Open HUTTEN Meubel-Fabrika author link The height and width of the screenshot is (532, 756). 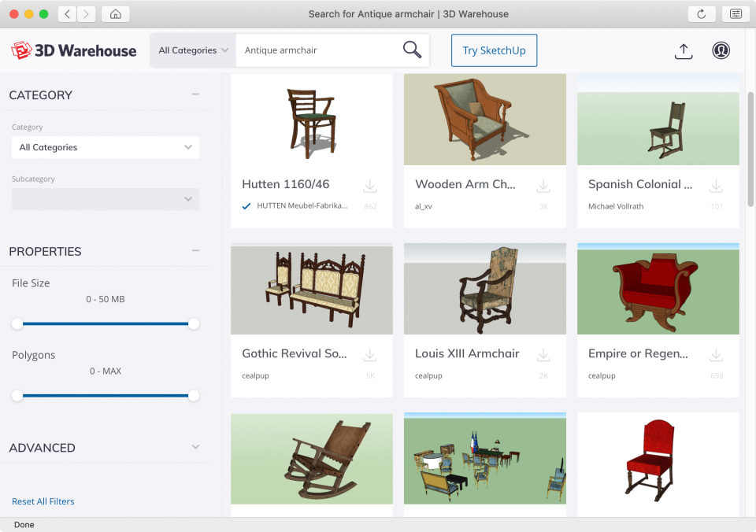(x=302, y=205)
